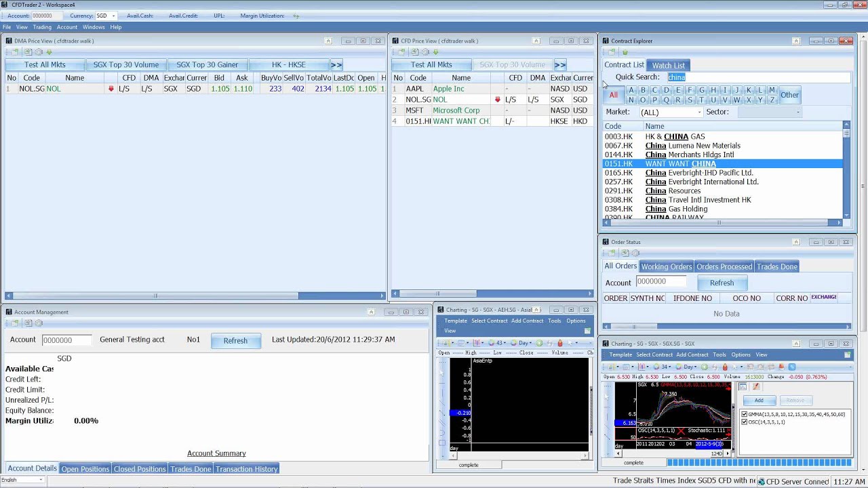Click green refresh circle in AsiaEntp chart toolbar
Image resolution: width=868 pixels, height=488 pixels.
tap(539, 343)
